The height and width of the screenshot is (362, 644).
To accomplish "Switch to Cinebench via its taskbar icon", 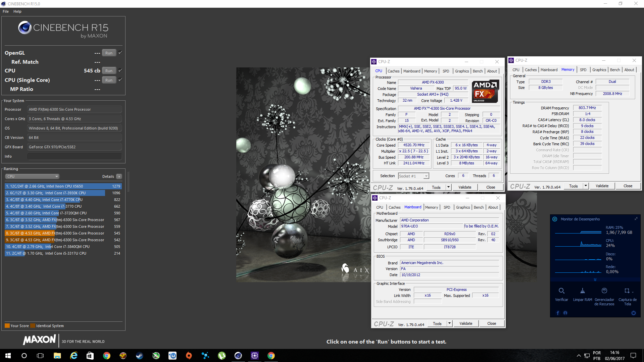I will click(x=238, y=356).
